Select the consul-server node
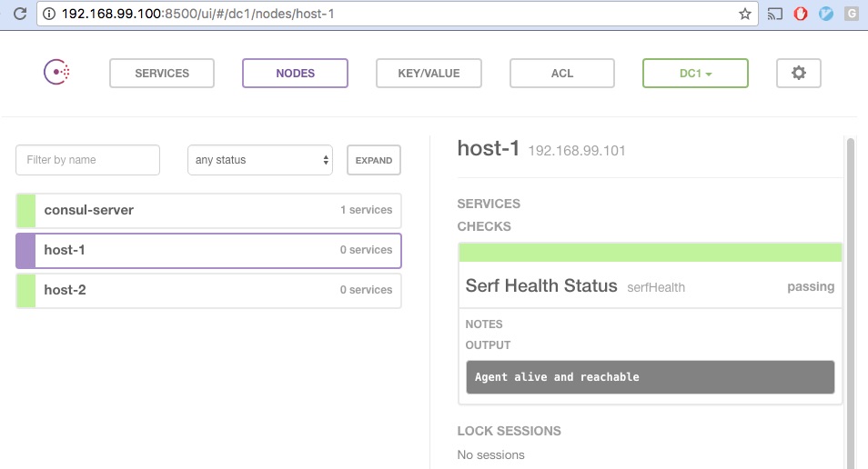 [x=208, y=210]
